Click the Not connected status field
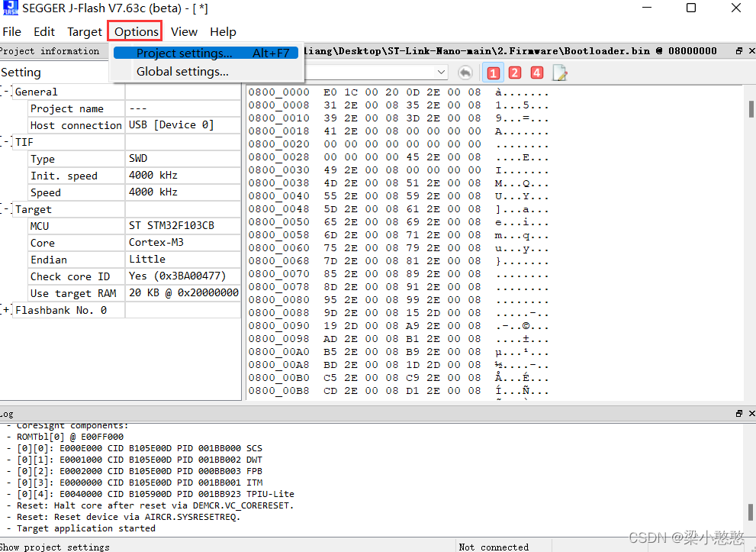The width and height of the screenshot is (756, 552). pyautogui.click(x=494, y=547)
